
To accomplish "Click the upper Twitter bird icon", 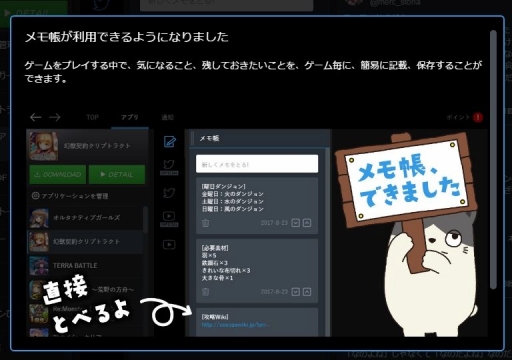I will click(169, 165).
